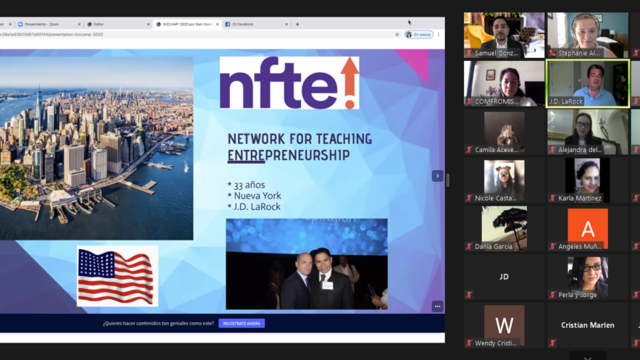The image size is (640, 360).
Task: Switch to the Posasistente - Zoom tab
Action: pos(49,24)
